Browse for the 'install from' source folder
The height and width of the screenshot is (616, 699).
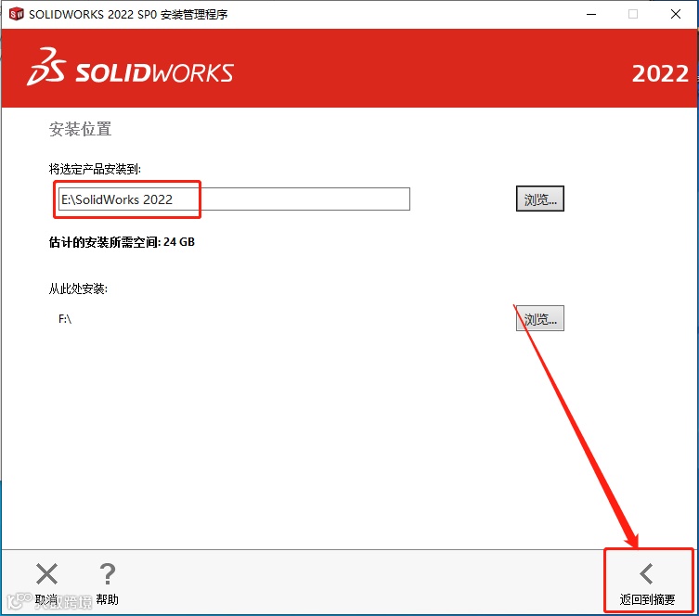coord(540,318)
